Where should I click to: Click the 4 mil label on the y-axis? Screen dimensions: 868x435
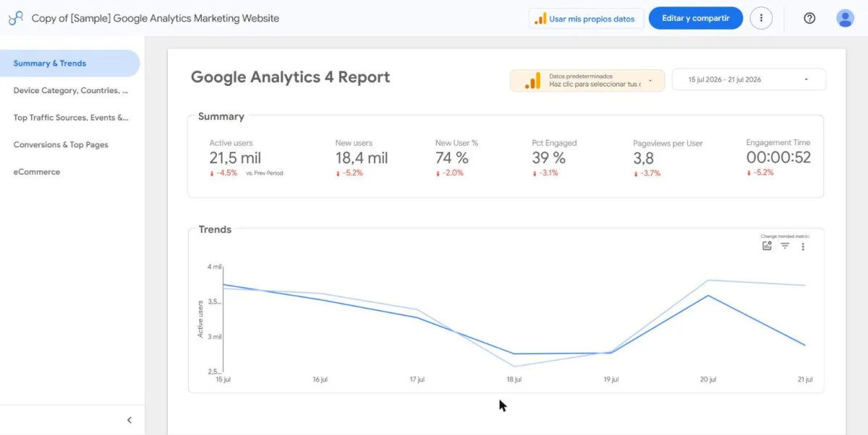click(214, 267)
